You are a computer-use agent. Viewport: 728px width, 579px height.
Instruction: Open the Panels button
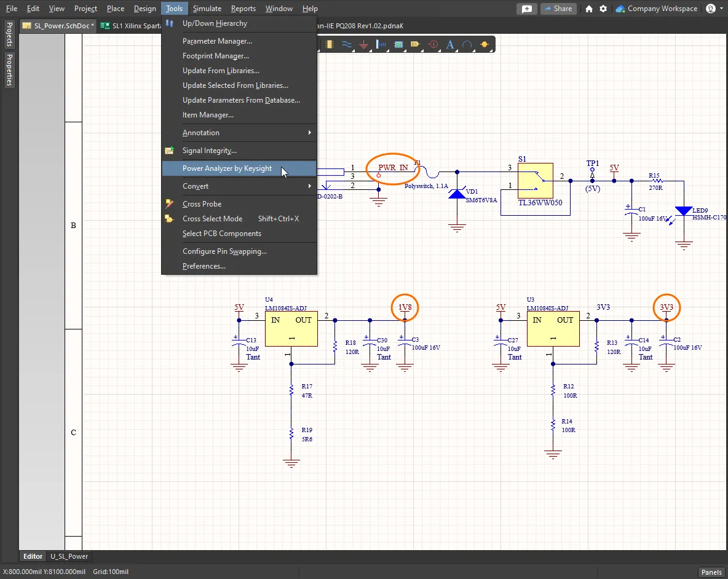(711, 572)
